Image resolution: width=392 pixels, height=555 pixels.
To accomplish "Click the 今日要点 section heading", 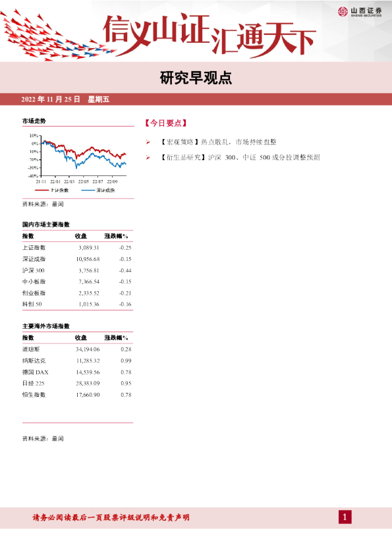I will [165, 123].
